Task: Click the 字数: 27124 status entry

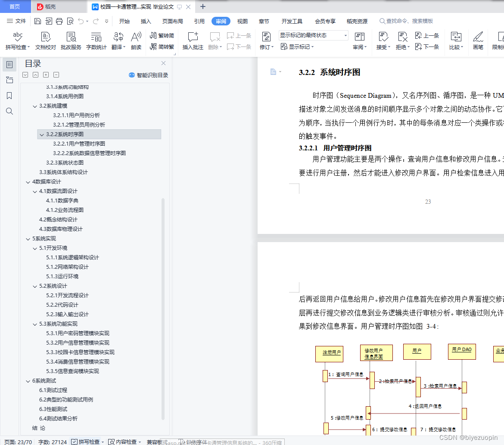Action: click(x=53, y=442)
